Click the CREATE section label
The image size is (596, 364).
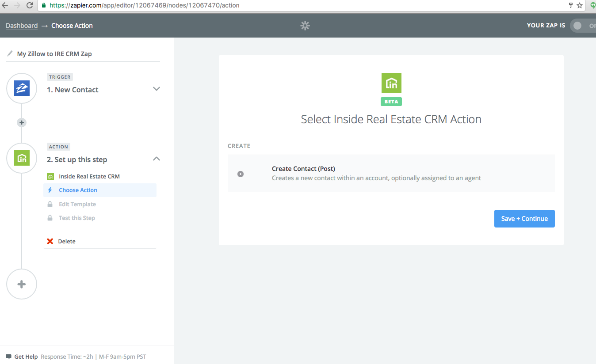click(x=239, y=146)
